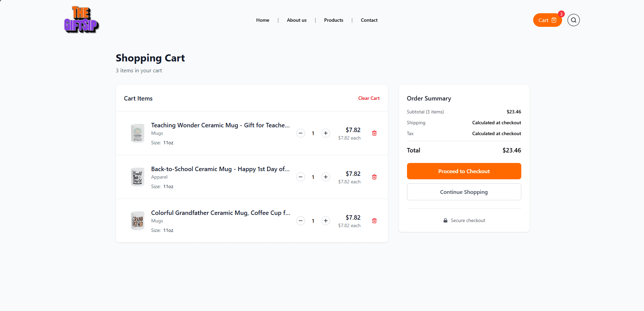The image size is (644, 311).
Task: Decrease quantity of Teaching Wonder Mug
Action: pyautogui.click(x=301, y=133)
